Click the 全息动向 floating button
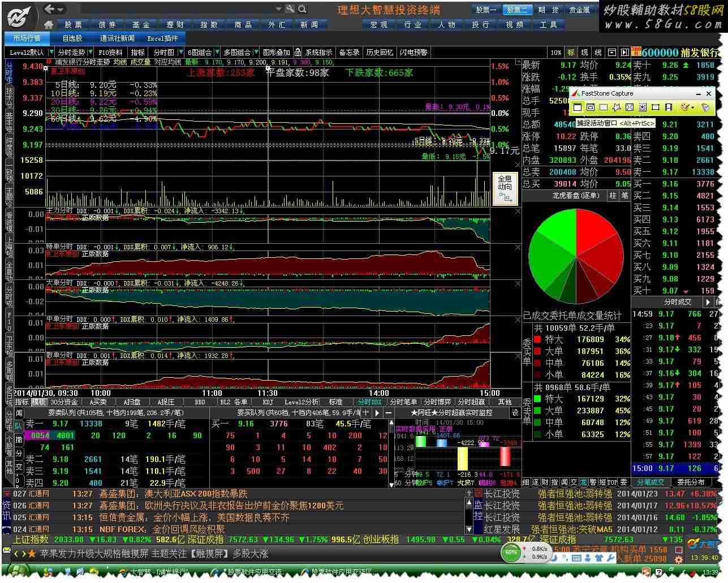This screenshot has width=728, height=583. [505, 188]
